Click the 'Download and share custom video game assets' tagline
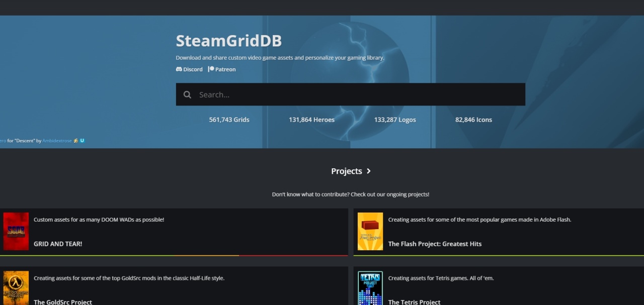Image resolution: width=644 pixels, height=305 pixels. [280, 58]
